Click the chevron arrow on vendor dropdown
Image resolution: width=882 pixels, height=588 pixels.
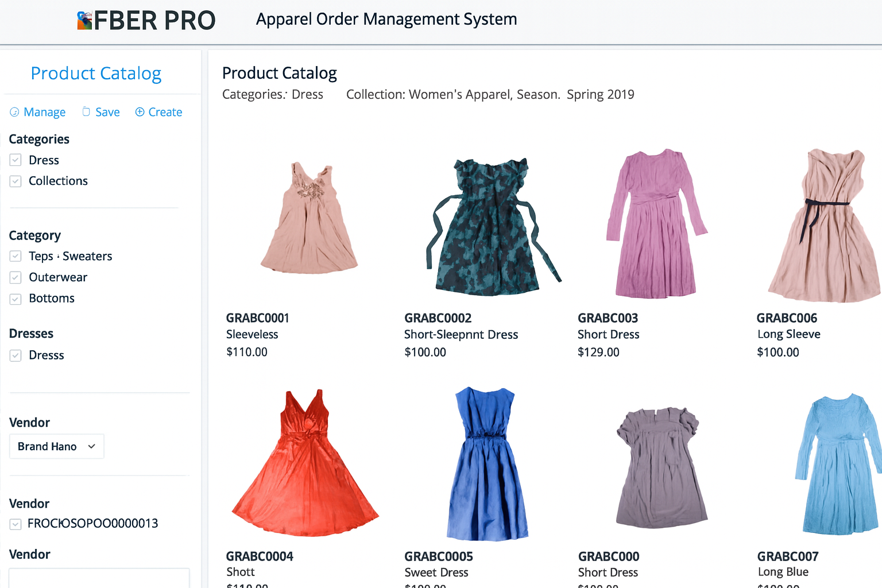tap(91, 446)
